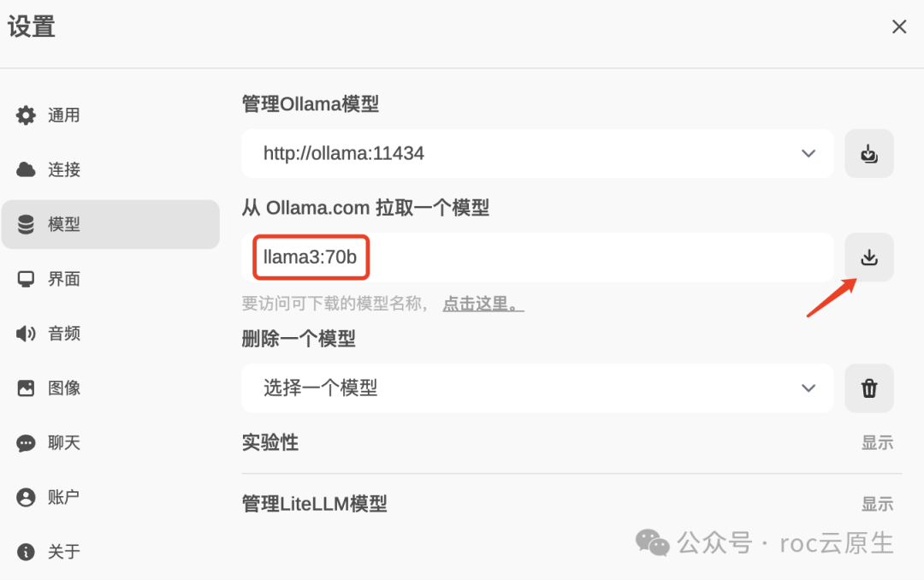Click the Audio speaker icon
Image resolution: width=924 pixels, height=580 pixels.
click(x=27, y=334)
